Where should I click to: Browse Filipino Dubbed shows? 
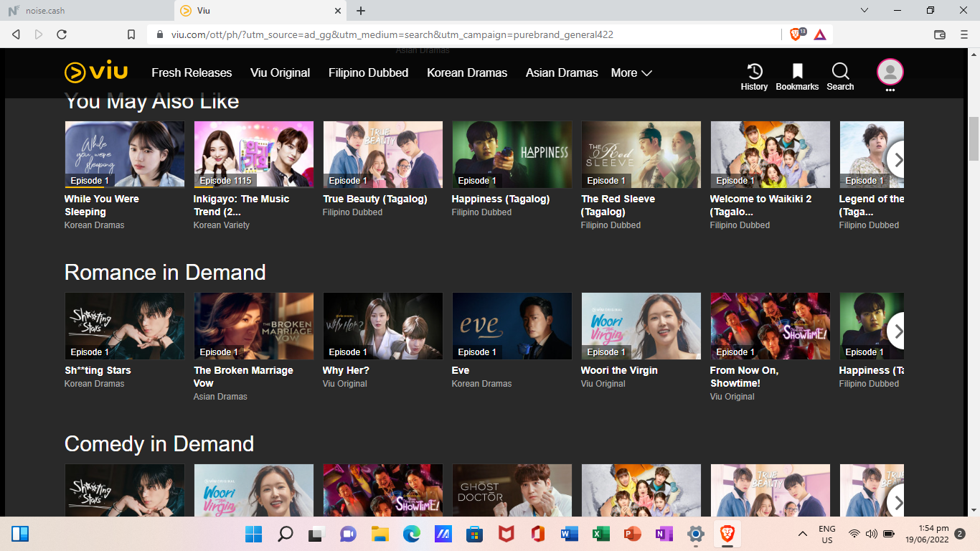pyautogui.click(x=369, y=72)
